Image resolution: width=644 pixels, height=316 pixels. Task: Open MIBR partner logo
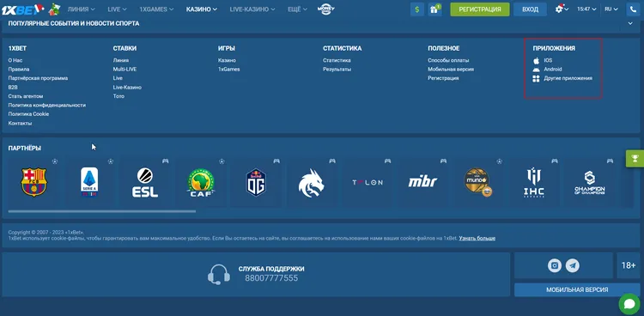[422, 182]
